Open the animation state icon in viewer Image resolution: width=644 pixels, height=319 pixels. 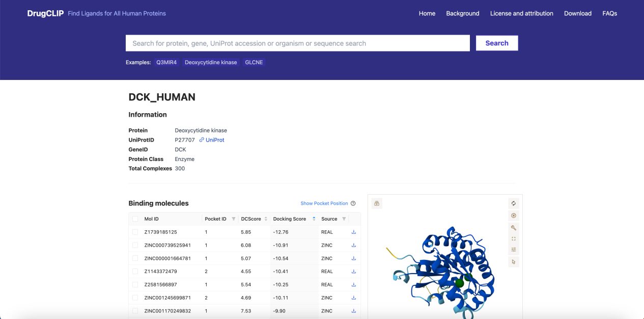(x=377, y=203)
